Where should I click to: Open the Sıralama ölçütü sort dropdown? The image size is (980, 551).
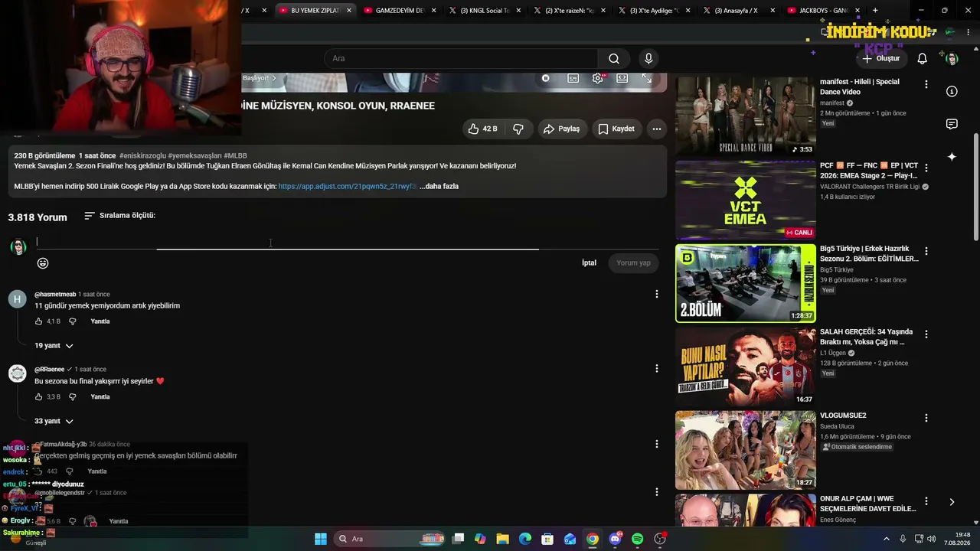119,216
